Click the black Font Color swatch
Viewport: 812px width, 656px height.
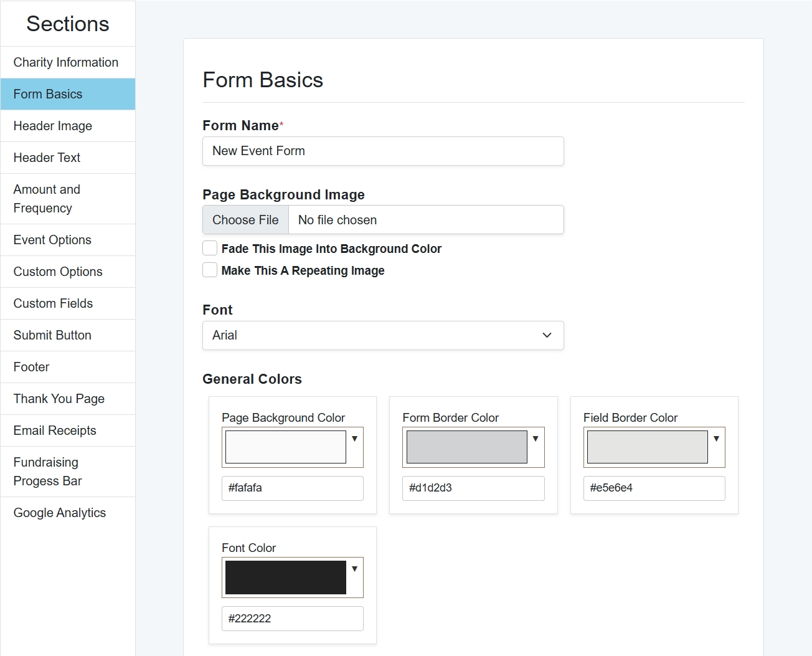click(285, 578)
